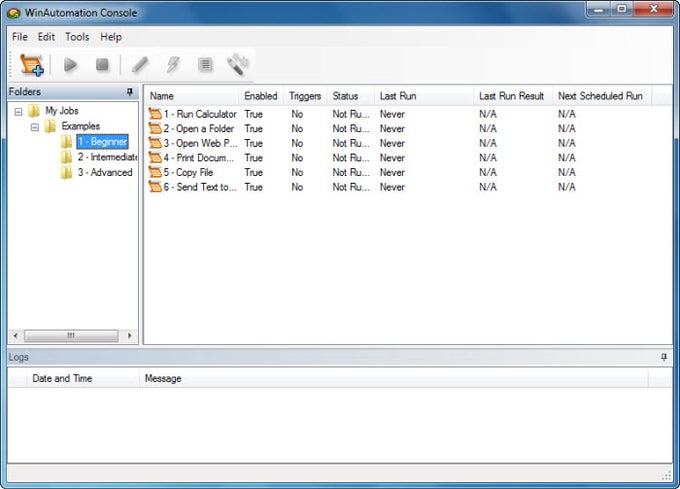Click 'No' in the Open a Folder row

[297, 129]
